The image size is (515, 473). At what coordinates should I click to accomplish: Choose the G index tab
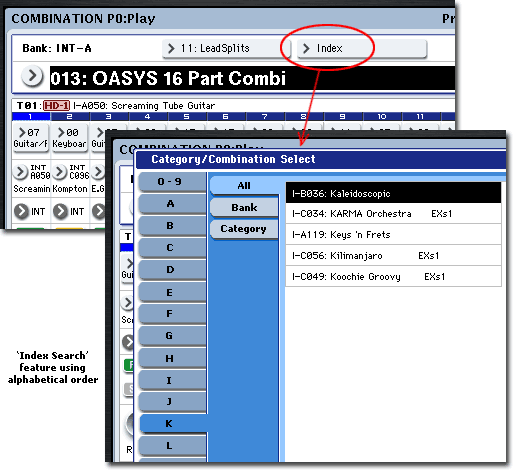click(x=172, y=336)
